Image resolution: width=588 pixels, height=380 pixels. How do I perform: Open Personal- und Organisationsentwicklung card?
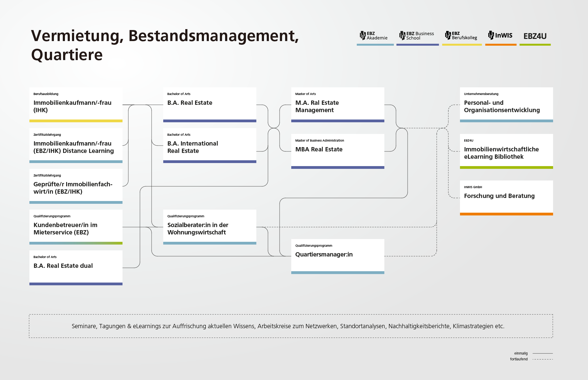point(507,105)
